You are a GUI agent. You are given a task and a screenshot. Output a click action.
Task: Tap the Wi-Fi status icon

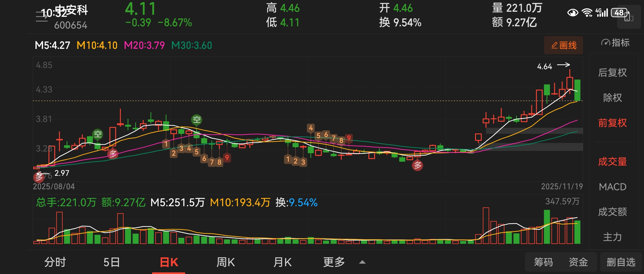tap(587, 12)
